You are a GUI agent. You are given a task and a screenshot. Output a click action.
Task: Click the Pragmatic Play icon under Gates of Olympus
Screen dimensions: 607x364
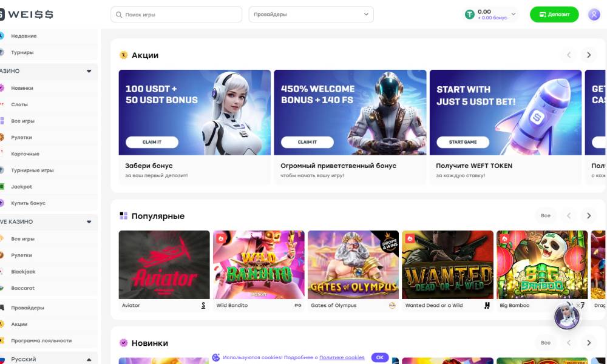[x=392, y=305]
